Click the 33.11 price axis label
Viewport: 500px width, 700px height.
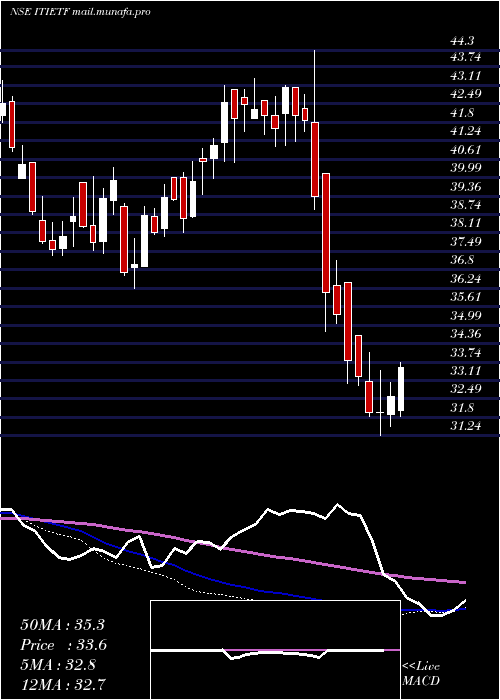pos(466,371)
